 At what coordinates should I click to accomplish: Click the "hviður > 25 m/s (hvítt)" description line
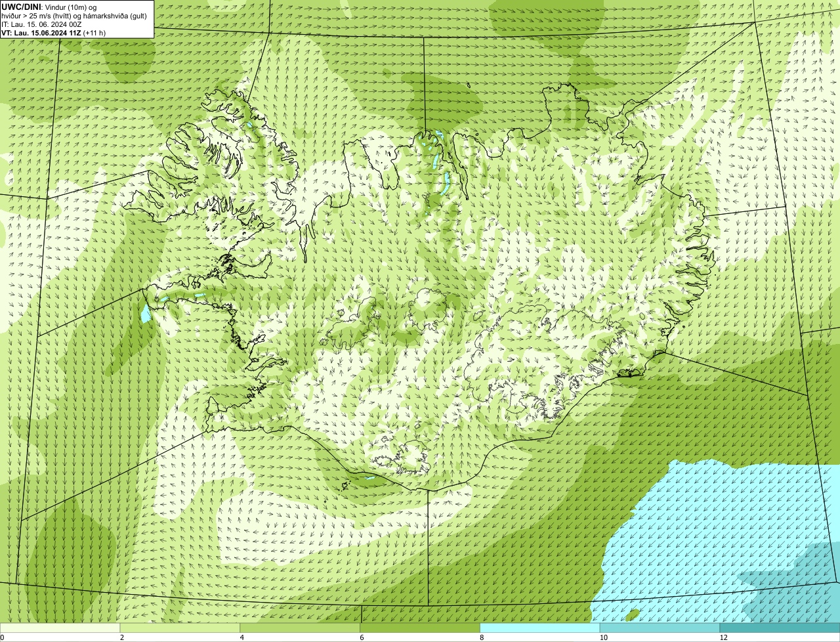[74, 15]
